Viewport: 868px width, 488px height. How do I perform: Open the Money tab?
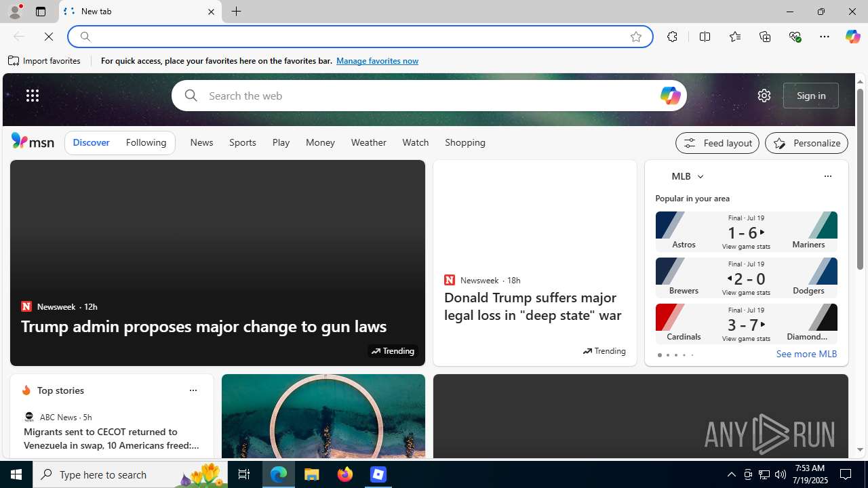320,143
